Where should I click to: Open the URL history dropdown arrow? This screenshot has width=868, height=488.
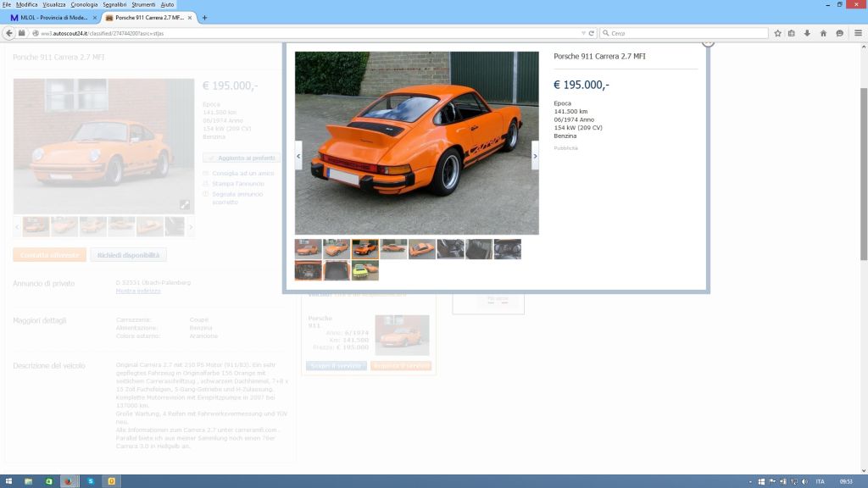pyautogui.click(x=583, y=33)
